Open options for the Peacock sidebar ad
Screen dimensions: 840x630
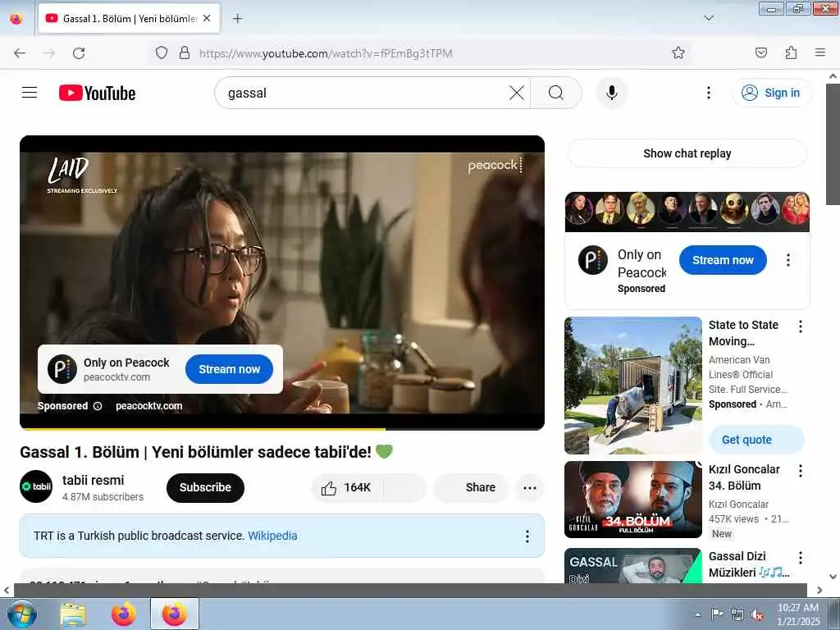788,260
